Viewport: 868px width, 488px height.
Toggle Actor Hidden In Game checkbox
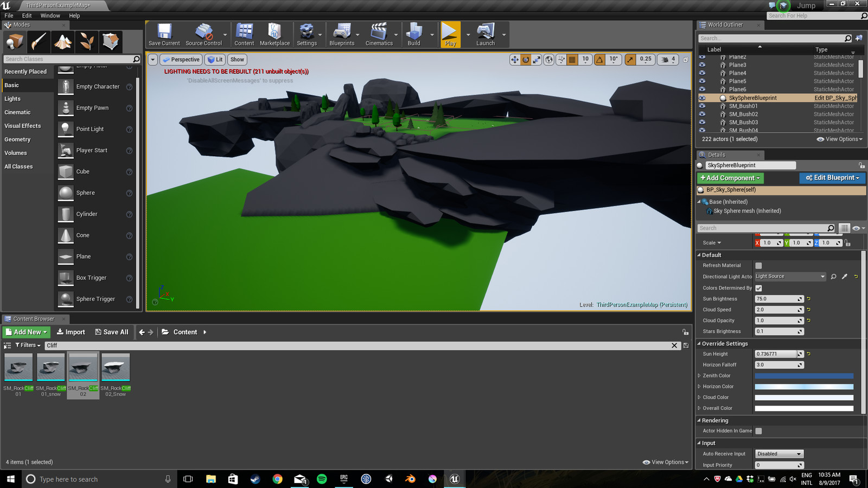(758, 431)
